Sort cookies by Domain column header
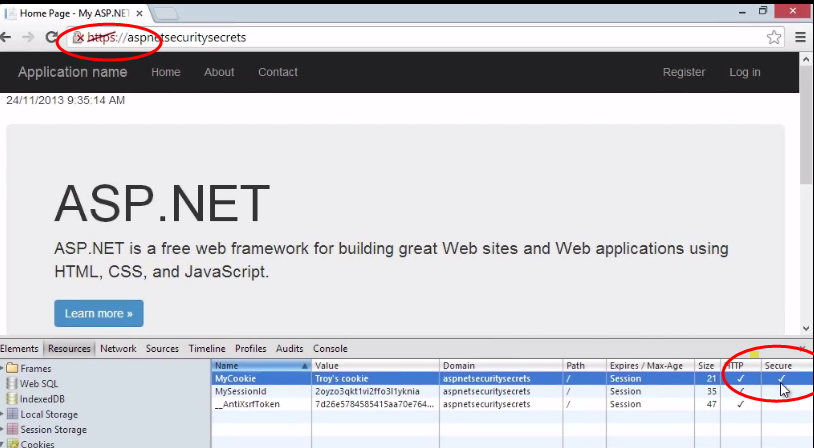This screenshot has height=448, width=814. (x=501, y=365)
